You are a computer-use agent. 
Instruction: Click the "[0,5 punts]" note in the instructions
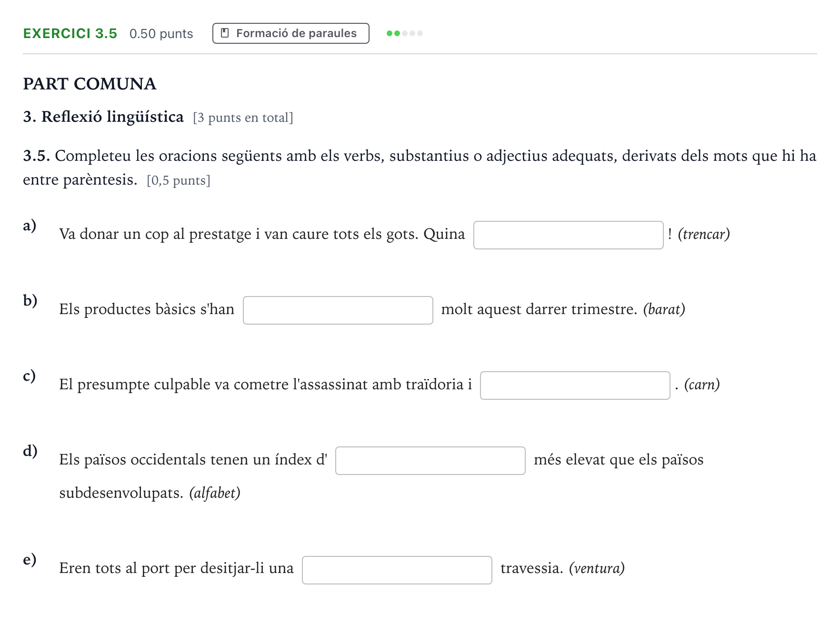tap(179, 180)
